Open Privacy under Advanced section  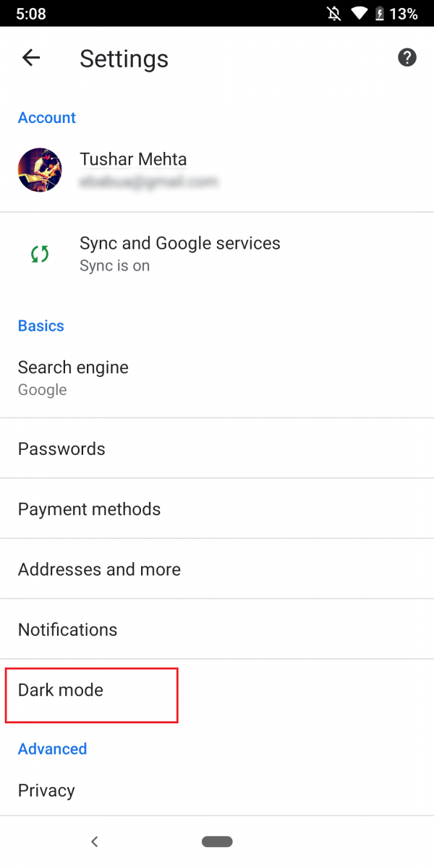point(46,790)
